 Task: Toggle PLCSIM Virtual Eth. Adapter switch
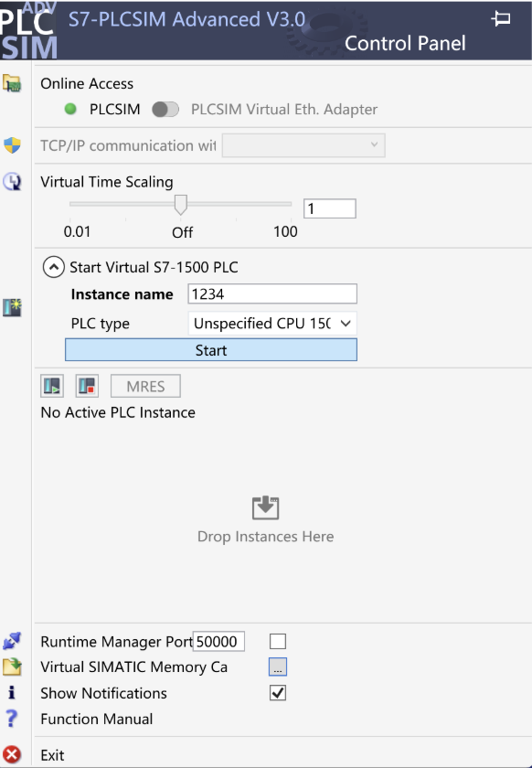[x=165, y=109]
